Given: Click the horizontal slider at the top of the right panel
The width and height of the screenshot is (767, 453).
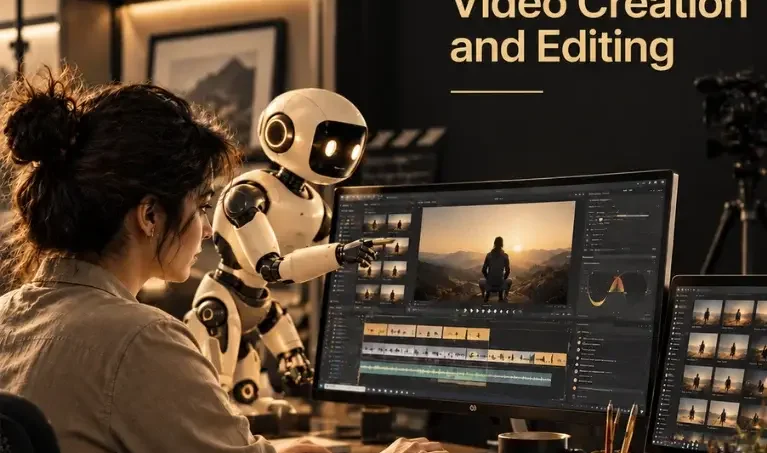Looking at the screenshot, I should [632, 215].
